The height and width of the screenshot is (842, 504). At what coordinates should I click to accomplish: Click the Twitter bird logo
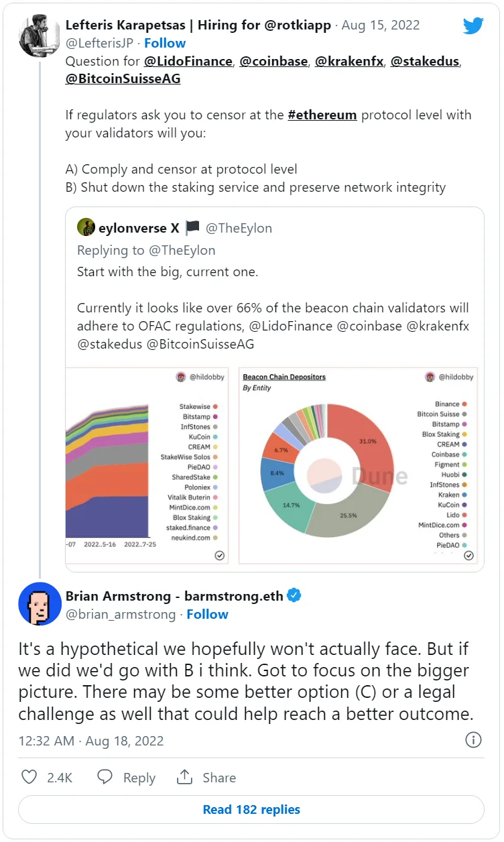473,25
